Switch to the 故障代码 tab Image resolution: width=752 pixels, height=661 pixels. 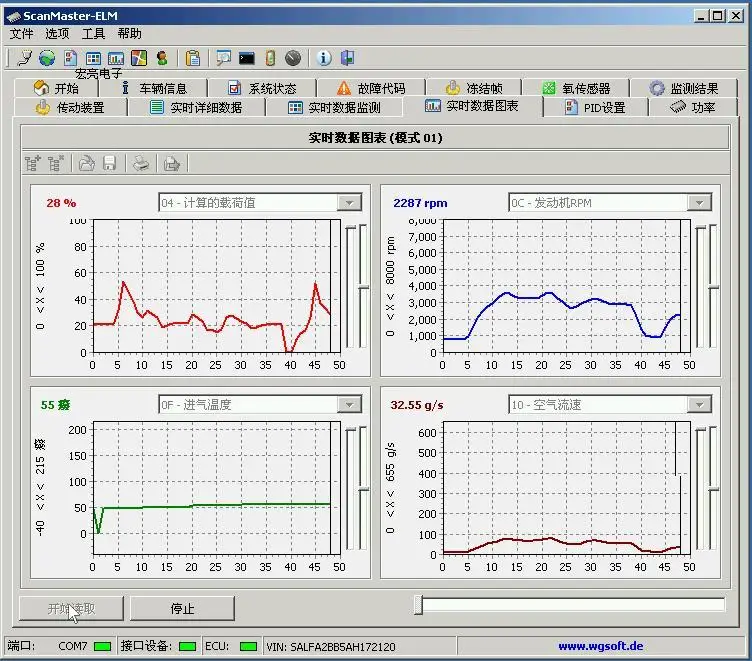[371, 88]
